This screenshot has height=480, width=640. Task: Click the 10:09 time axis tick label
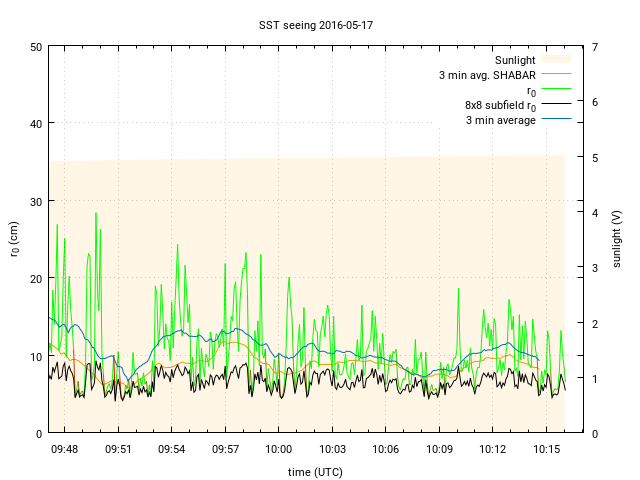point(438,450)
